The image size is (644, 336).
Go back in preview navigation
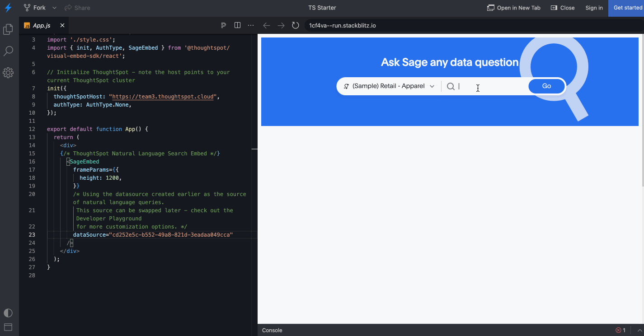point(267,25)
